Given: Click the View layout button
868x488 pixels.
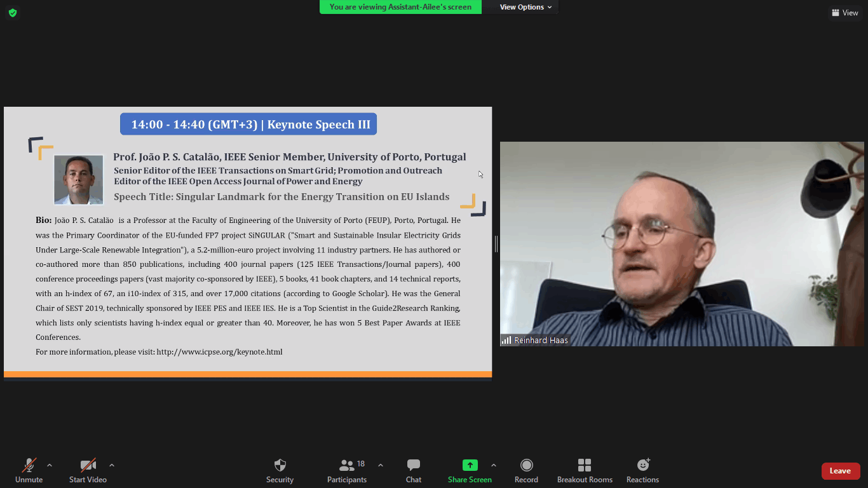Looking at the screenshot, I should (x=845, y=13).
